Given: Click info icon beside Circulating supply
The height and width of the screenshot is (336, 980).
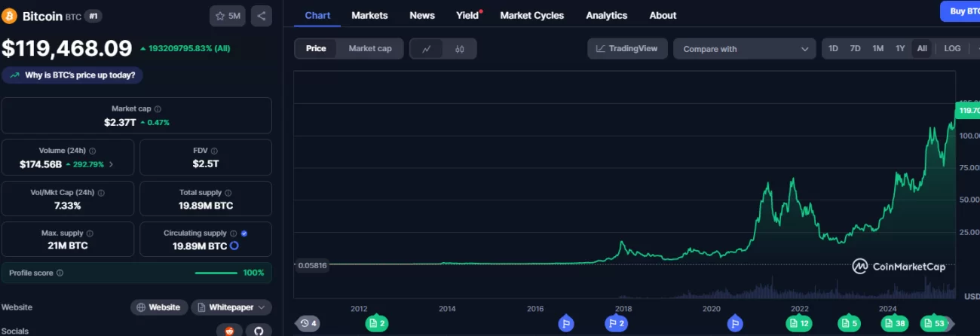Looking at the screenshot, I should tap(234, 234).
